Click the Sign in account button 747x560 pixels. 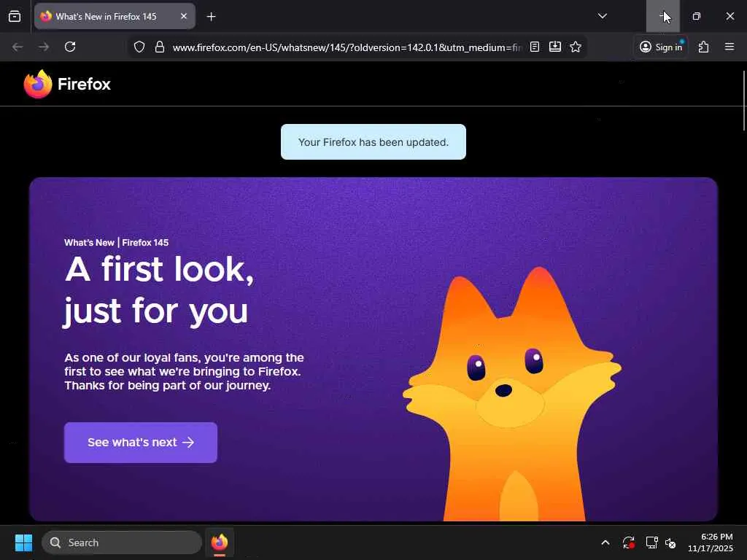[661, 47]
